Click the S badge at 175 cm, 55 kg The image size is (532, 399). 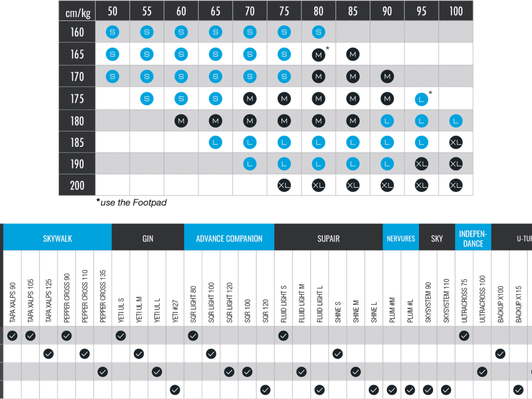click(x=147, y=99)
